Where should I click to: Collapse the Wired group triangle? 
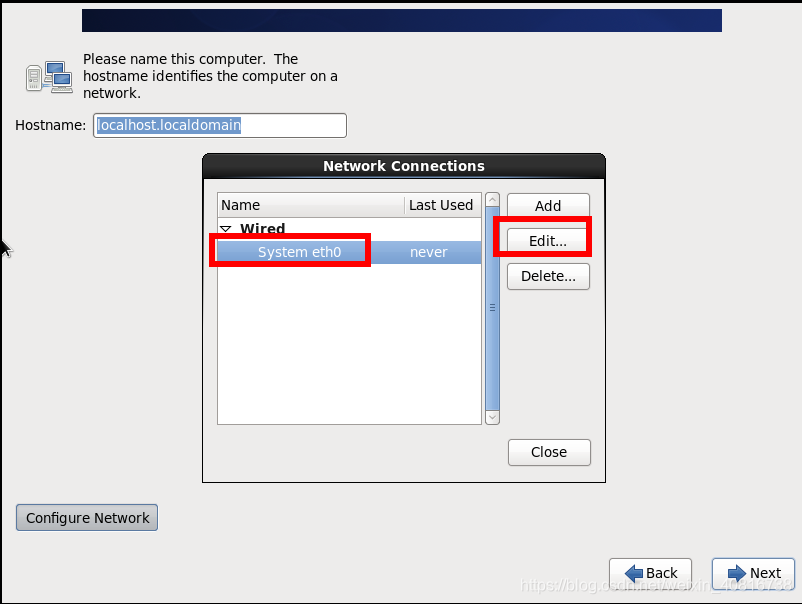click(x=226, y=229)
